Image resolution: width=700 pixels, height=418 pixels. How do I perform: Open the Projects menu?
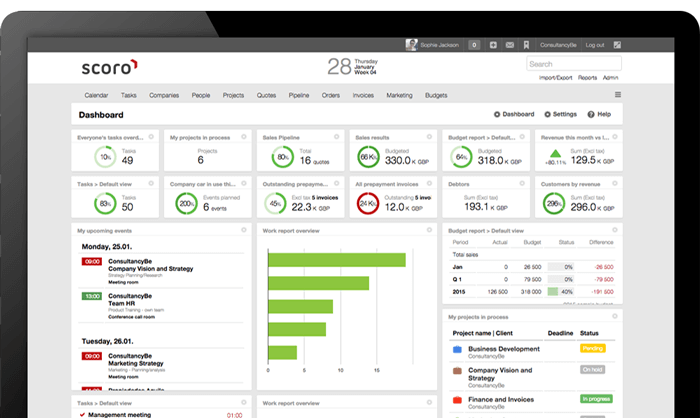click(233, 95)
